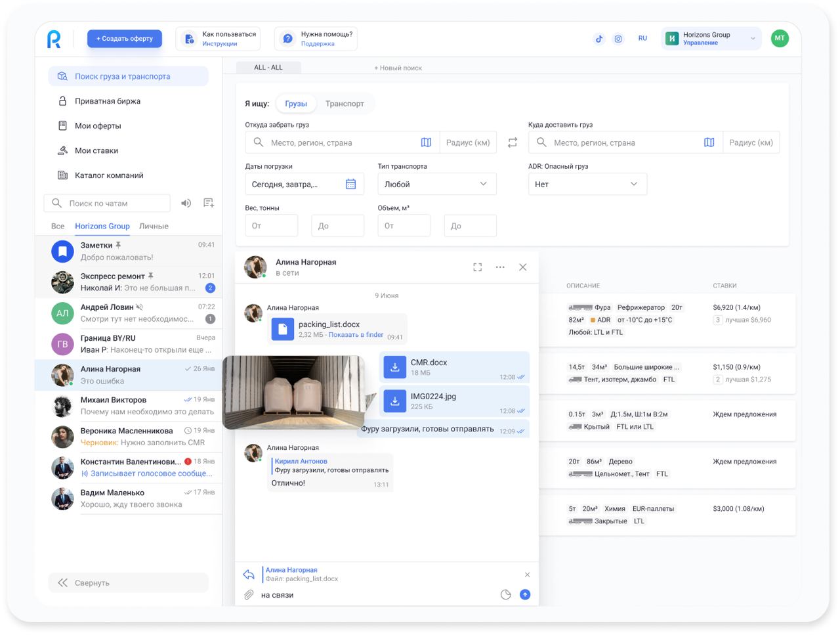Cancel the reply quote

(527, 575)
